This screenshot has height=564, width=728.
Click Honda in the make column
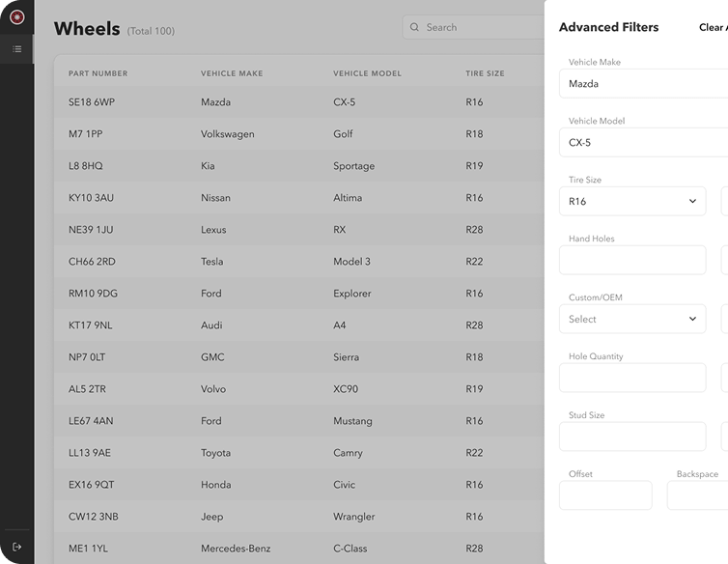point(216,485)
